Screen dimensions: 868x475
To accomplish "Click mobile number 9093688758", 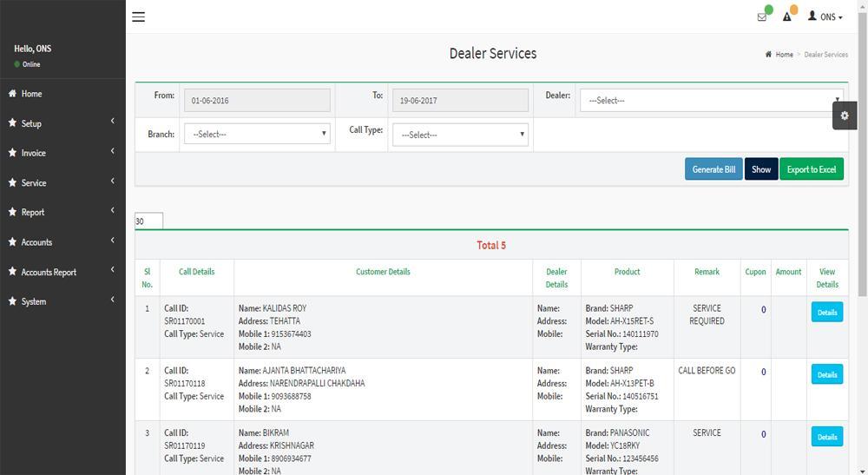I will [291, 396].
